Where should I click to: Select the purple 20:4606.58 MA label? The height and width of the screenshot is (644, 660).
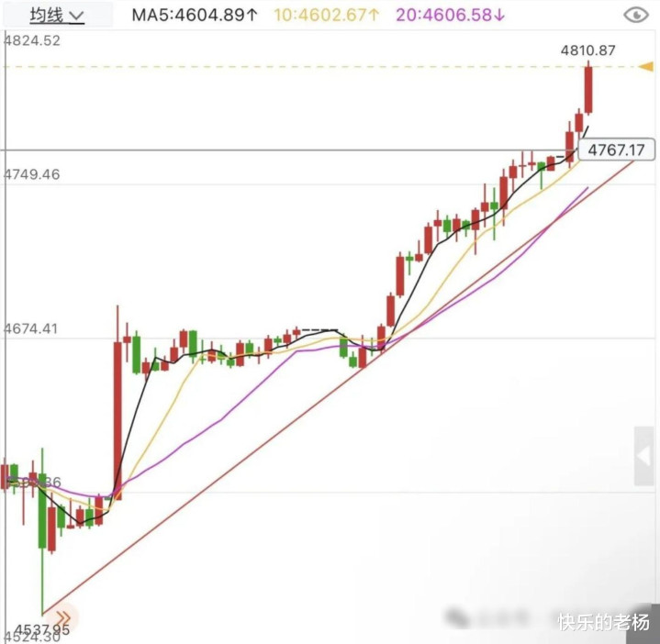pos(450,16)
